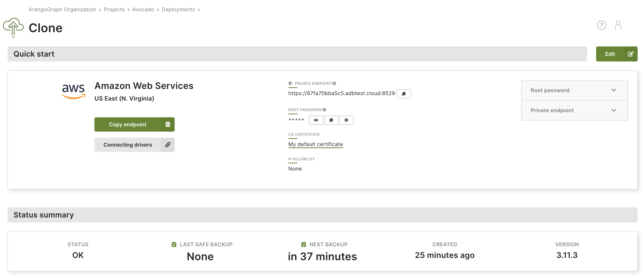Click the Clone page title

45,28
